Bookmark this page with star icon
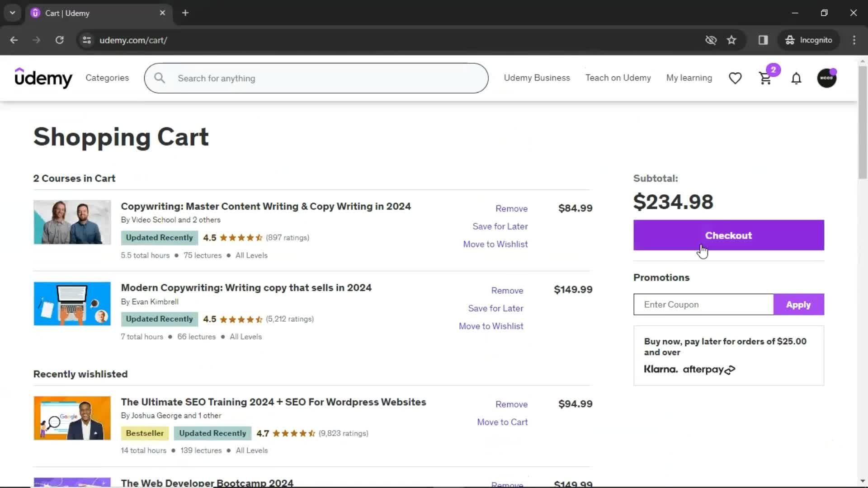The width and height of the screenshot is (868, 488). pos(731,40)
